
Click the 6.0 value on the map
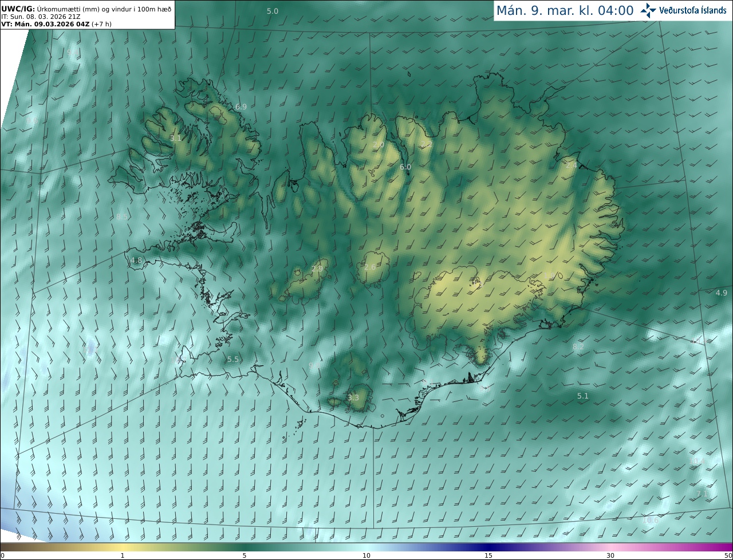coord(405,167)
